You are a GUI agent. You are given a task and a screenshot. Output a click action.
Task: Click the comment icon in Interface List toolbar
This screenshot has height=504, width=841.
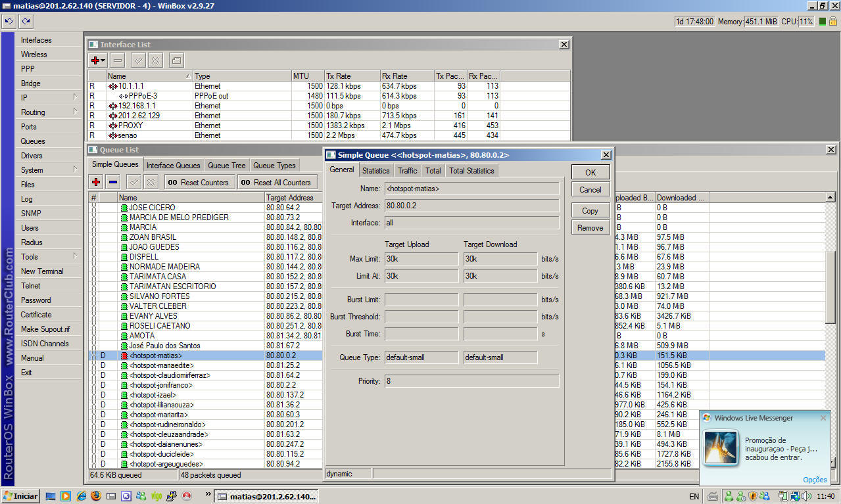(176, 60)
